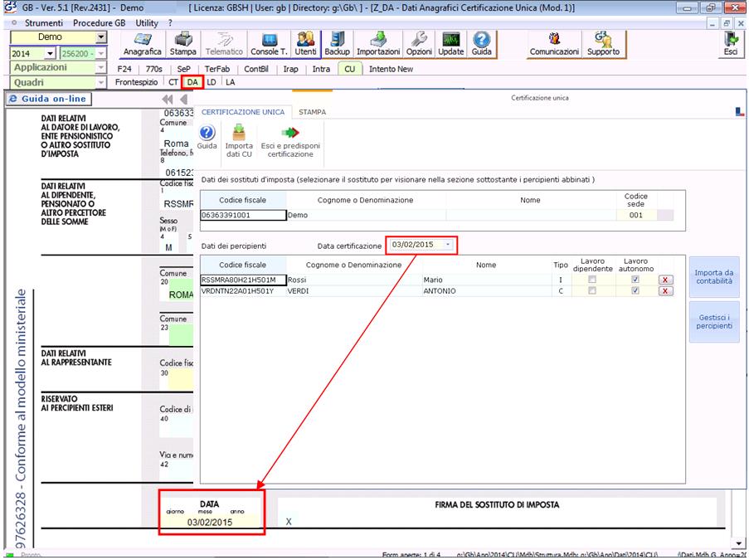The image size is (749, 560).
Task: Click Importa dati CU icon
Action: pos(239,141)
